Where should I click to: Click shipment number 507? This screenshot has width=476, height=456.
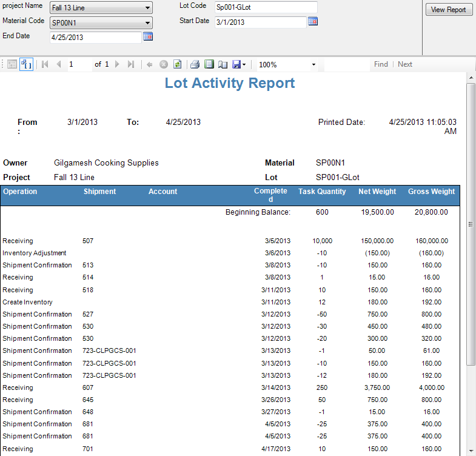click(x=88, y=241)
